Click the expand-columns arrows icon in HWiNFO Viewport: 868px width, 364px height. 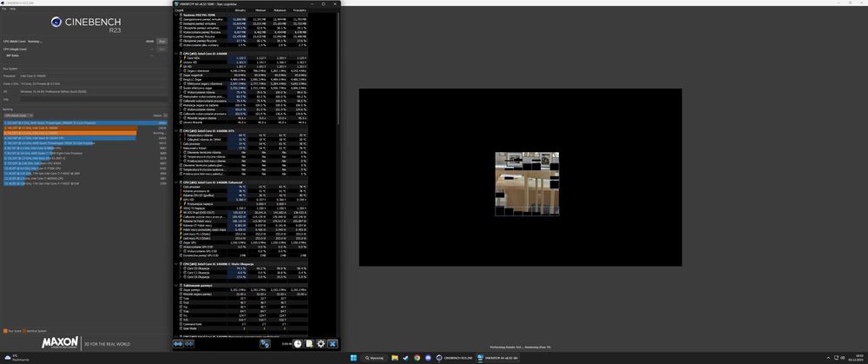click(x=178, y=343)
